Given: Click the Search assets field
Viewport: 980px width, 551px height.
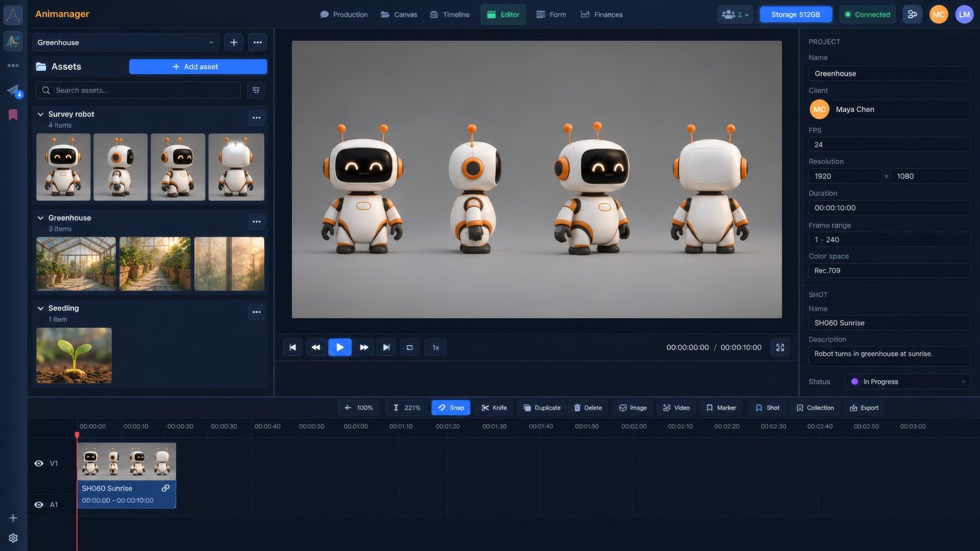Looking at the screenshot, I should click(138, 90).
